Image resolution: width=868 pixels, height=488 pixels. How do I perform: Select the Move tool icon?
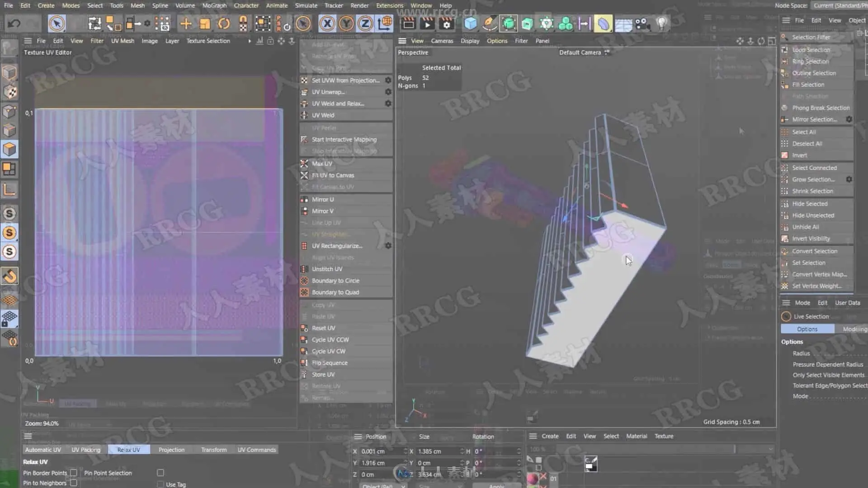point(186,23)
